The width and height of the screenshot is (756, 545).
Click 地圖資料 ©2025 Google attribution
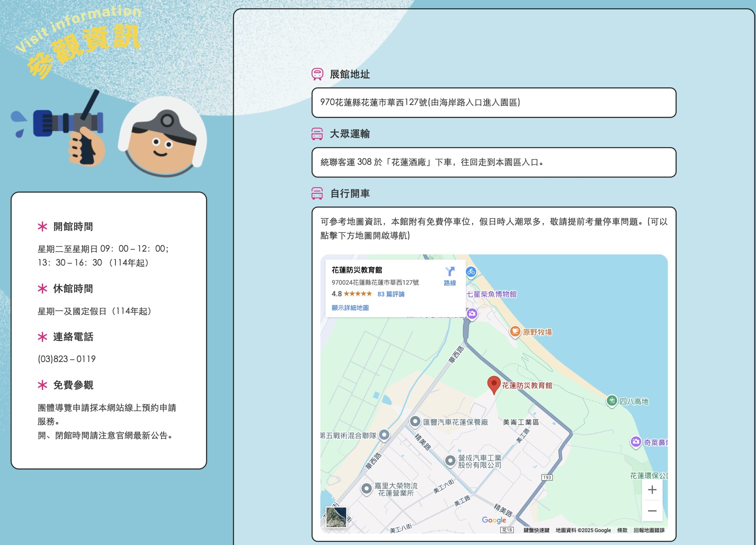pos(583,530)
